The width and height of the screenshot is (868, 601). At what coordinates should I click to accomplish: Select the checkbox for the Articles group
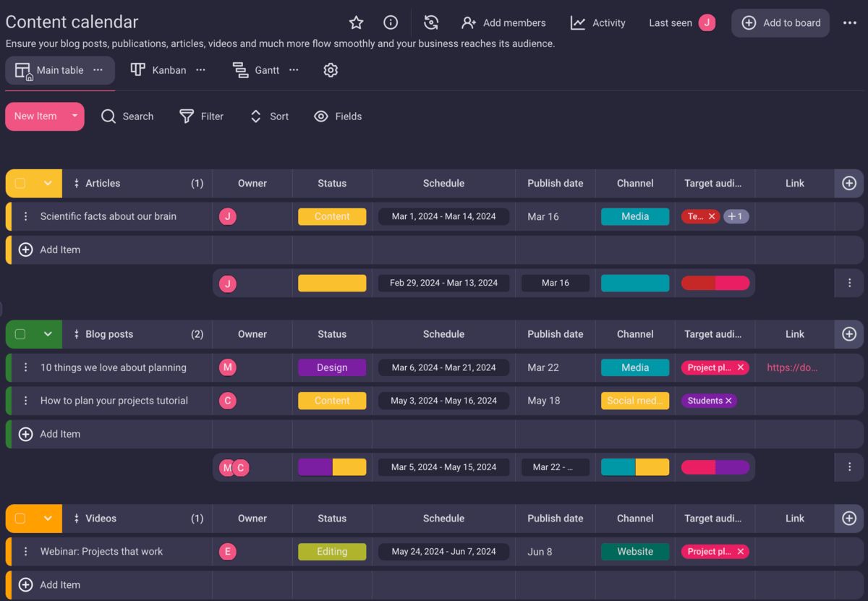[20, 183]
